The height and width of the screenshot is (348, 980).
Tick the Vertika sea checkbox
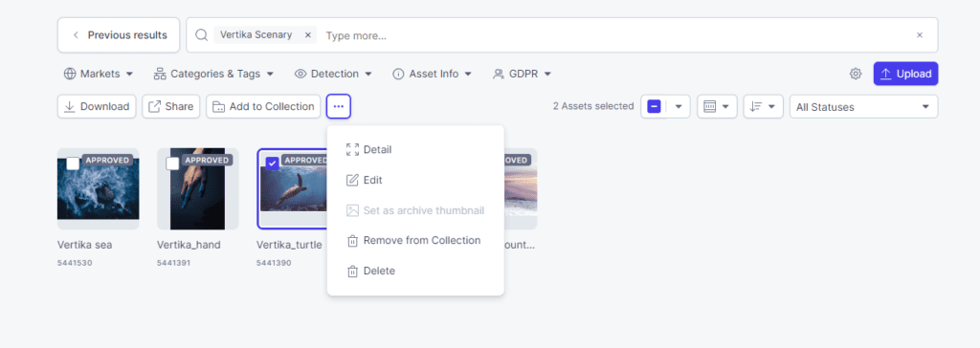tap(73, 163)
